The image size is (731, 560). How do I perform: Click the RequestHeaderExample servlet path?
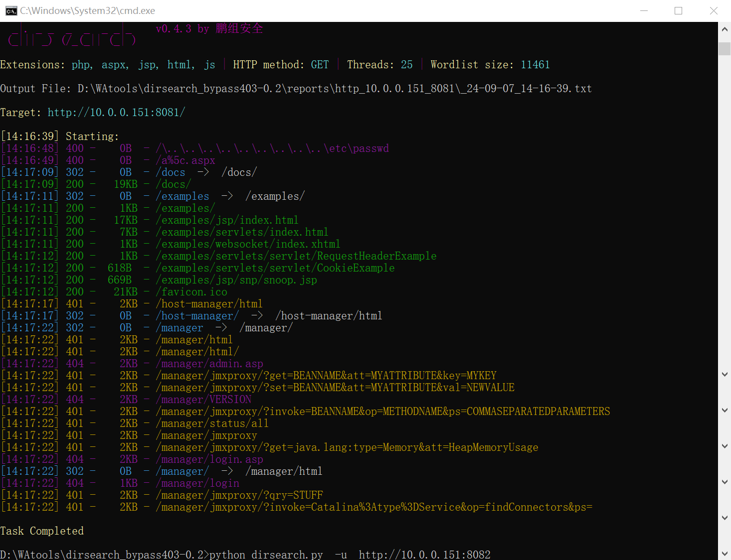pyautogui.click(x=296, y=256)
